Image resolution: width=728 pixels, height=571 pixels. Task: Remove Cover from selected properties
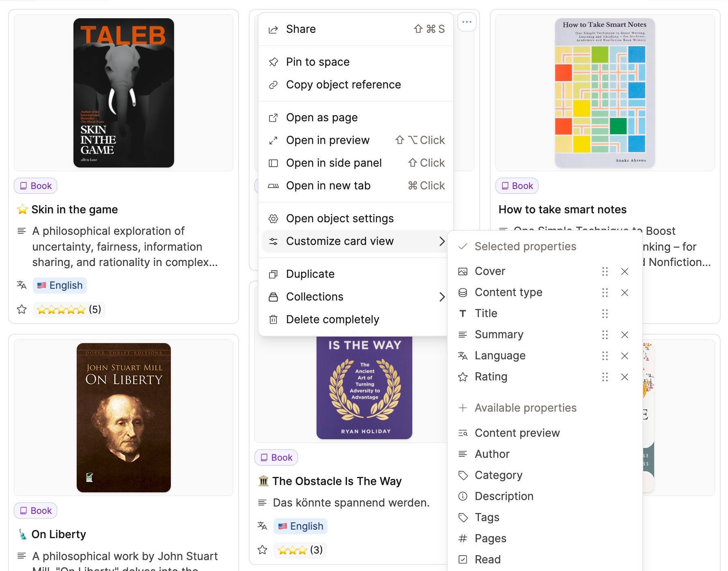tap(625, 271)
